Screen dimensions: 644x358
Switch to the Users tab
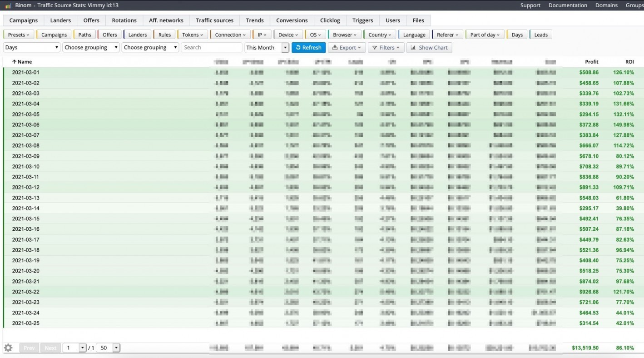[x=393, y=20]
